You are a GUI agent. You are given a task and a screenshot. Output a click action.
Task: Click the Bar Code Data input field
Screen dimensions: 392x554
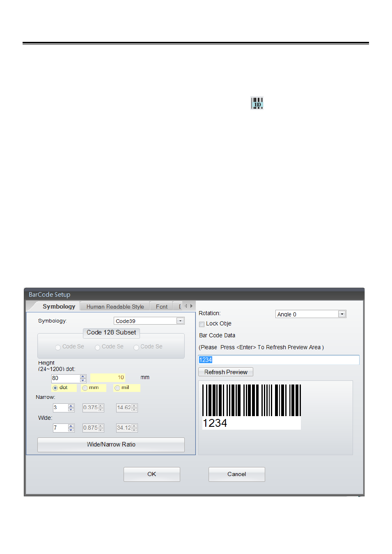point(279,360)
